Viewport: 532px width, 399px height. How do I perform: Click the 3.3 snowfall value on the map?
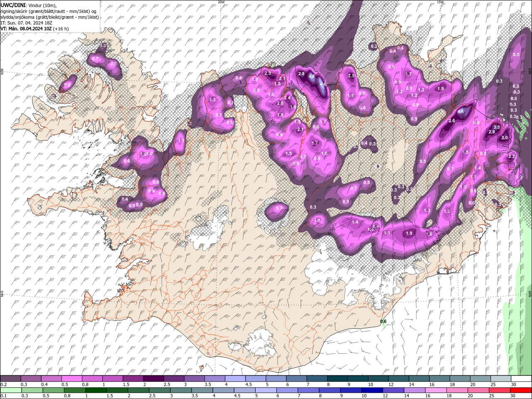[x=496, y=127]
